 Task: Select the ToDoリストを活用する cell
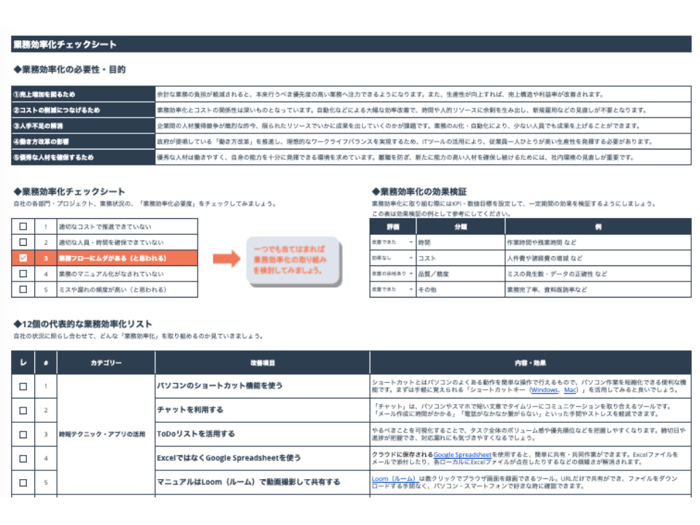coord(262,434)
